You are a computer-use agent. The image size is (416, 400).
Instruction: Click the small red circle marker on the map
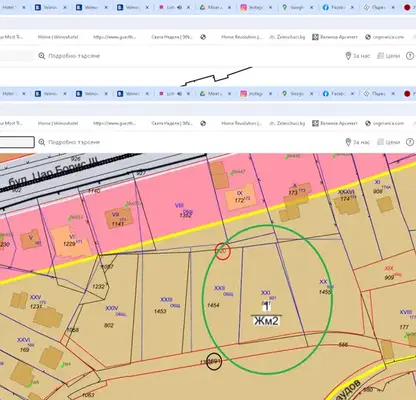(x=223, y=251)
